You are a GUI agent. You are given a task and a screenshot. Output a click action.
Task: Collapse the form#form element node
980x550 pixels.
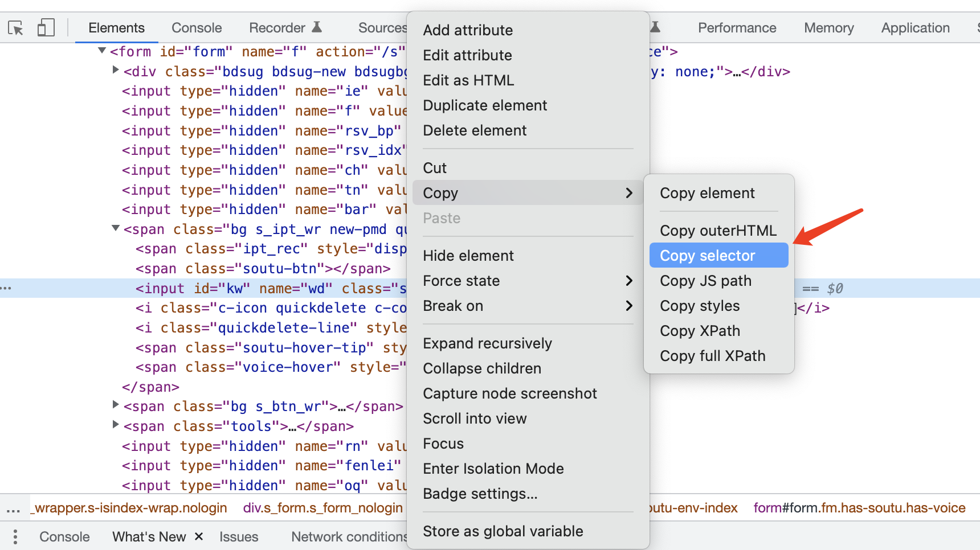[x=102, y=51]
